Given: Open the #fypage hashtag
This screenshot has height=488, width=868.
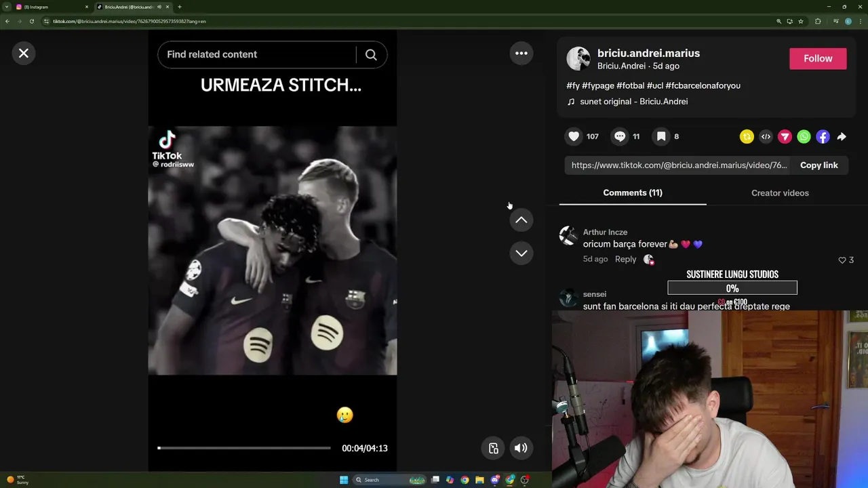Looking at the screenshot, I should point(598,85).
